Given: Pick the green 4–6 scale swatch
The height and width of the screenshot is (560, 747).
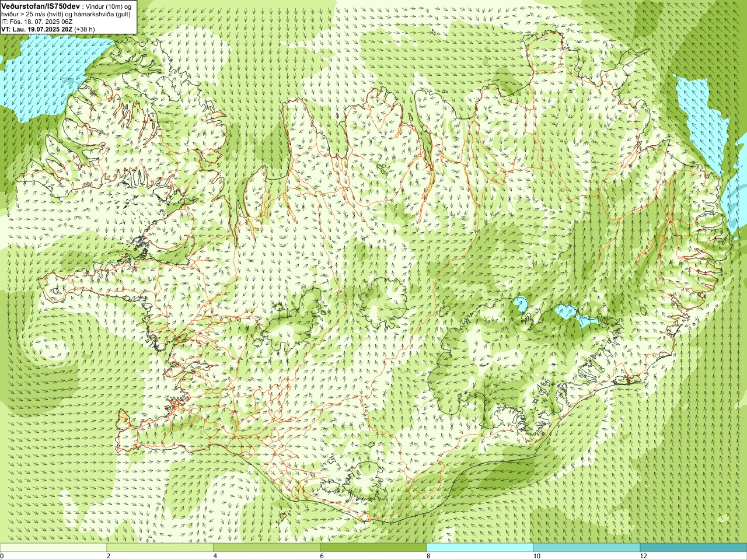Looking at the screenshot, I should (267, 547).
